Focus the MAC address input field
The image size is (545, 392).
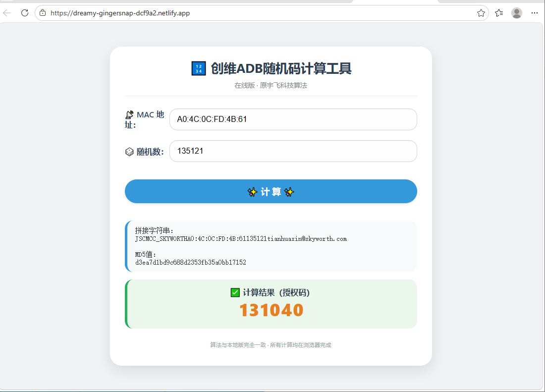[293, 119]
